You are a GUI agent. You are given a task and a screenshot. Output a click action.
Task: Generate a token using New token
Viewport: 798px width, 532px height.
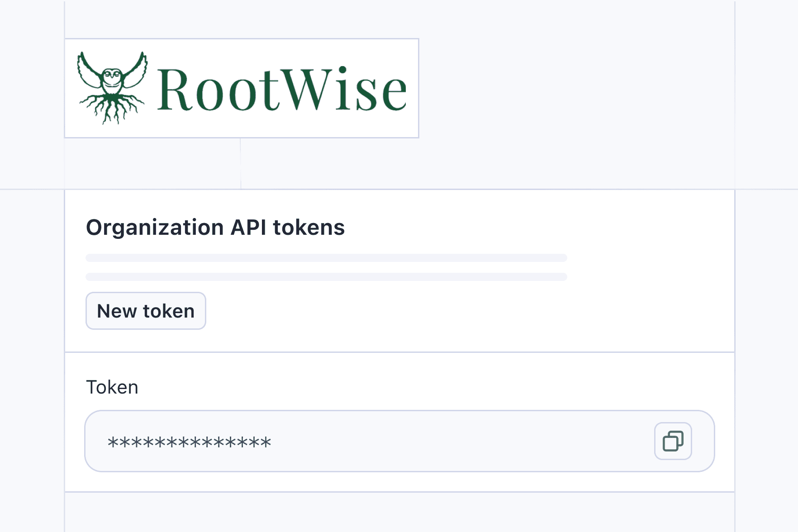(x=146, y=311)
